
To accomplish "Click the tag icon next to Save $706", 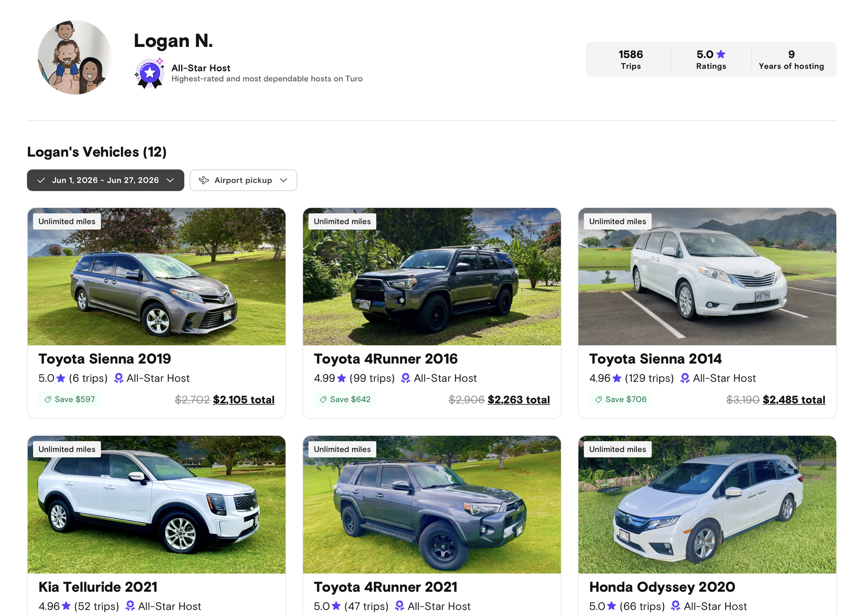I will 599,399.
